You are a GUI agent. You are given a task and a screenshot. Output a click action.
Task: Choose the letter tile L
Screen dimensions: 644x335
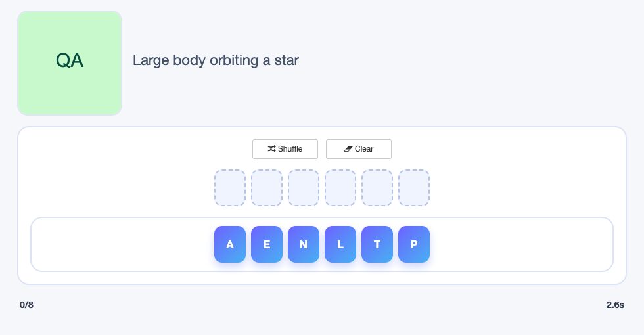(x=340, y=244)
